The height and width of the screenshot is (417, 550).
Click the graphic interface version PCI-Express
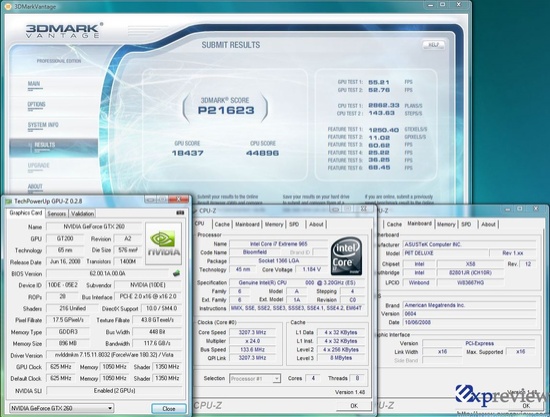click(x=479, y=343)
